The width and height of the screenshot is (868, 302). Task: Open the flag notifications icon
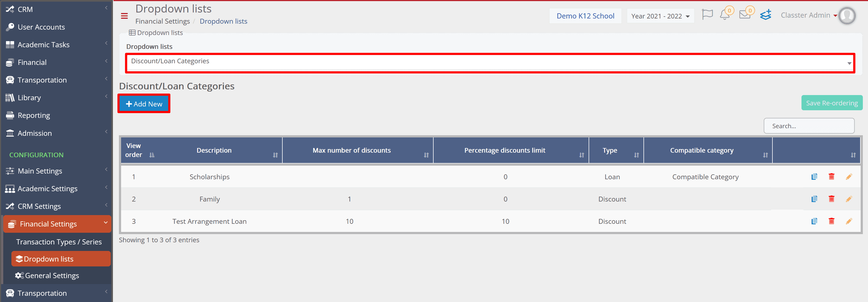(x=707, y=14)
